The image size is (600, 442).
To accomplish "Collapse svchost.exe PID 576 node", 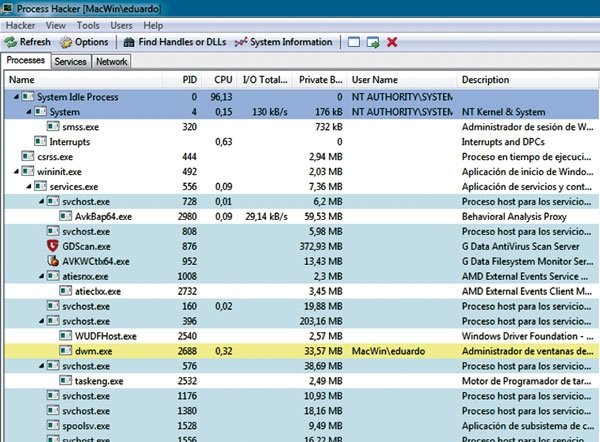I will click(x=41, y=366).
